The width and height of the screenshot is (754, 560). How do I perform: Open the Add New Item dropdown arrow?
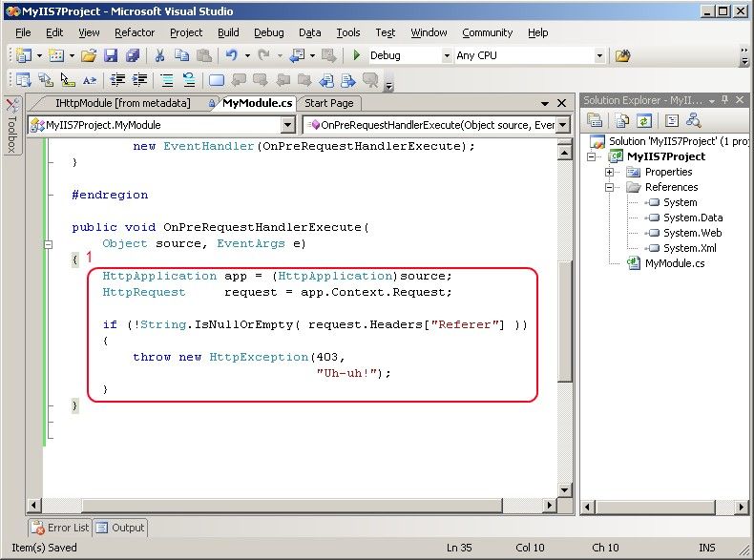click(72, 55)
